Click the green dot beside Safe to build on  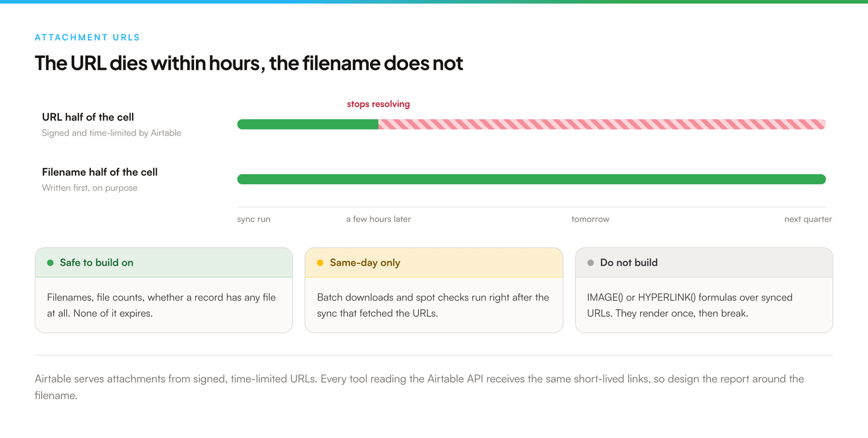point(51,263)
